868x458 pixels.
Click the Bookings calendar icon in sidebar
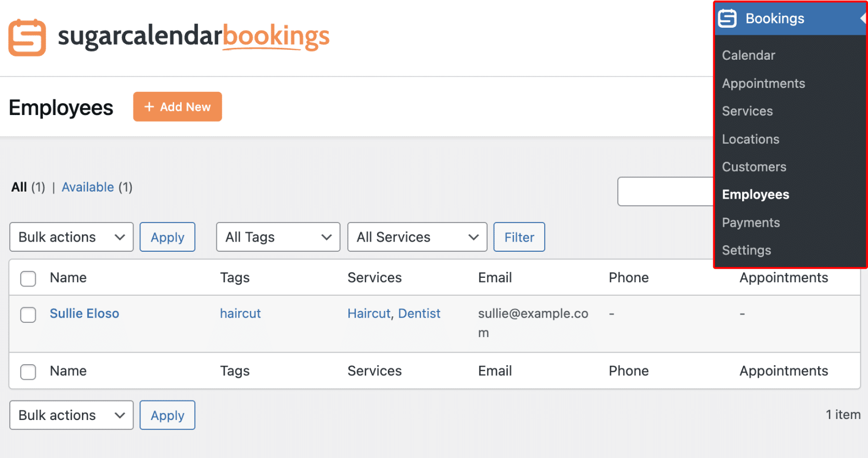(727, 18)
